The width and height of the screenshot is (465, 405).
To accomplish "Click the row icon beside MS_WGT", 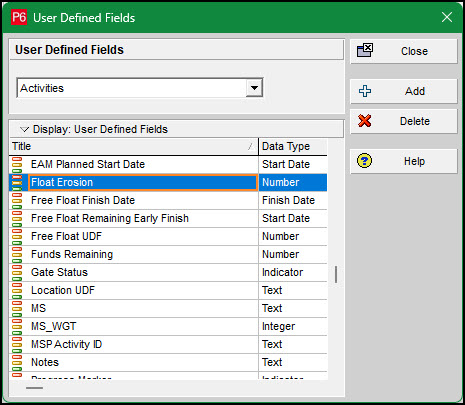I will coord(17,326).
